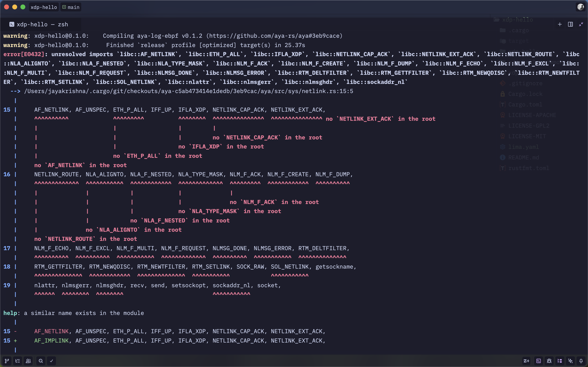Split the terminal pane
Image resolution: width=588 pixels, height=367 pixels.
(570, 24)
